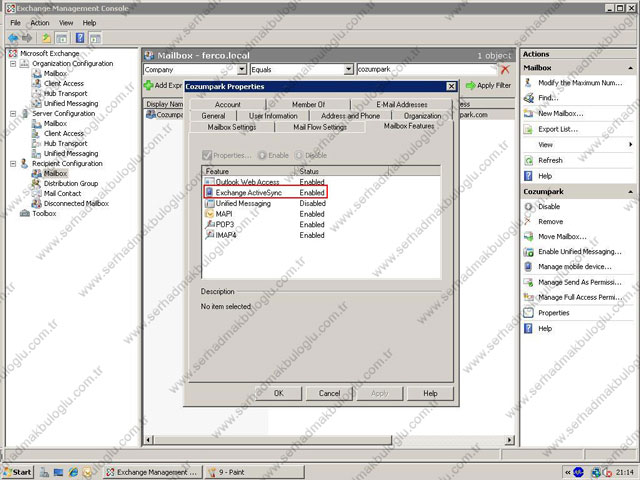Click the Back arrow toolbar icon
640x480 pixels.
[x=13, y=38]
